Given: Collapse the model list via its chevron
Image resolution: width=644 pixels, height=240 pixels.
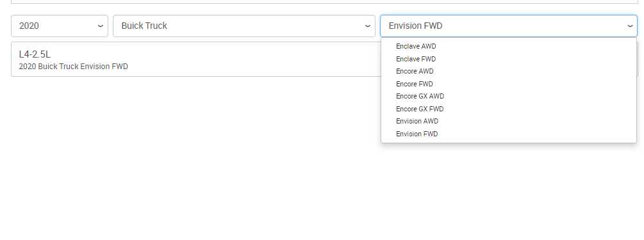Looking at the screenshot, I should (x=630, y=26).
